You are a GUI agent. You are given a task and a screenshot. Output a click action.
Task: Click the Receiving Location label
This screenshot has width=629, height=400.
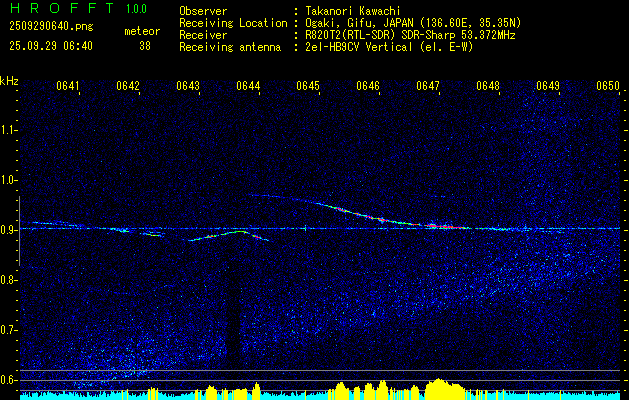pyautogui.click(x=233, y=23)
